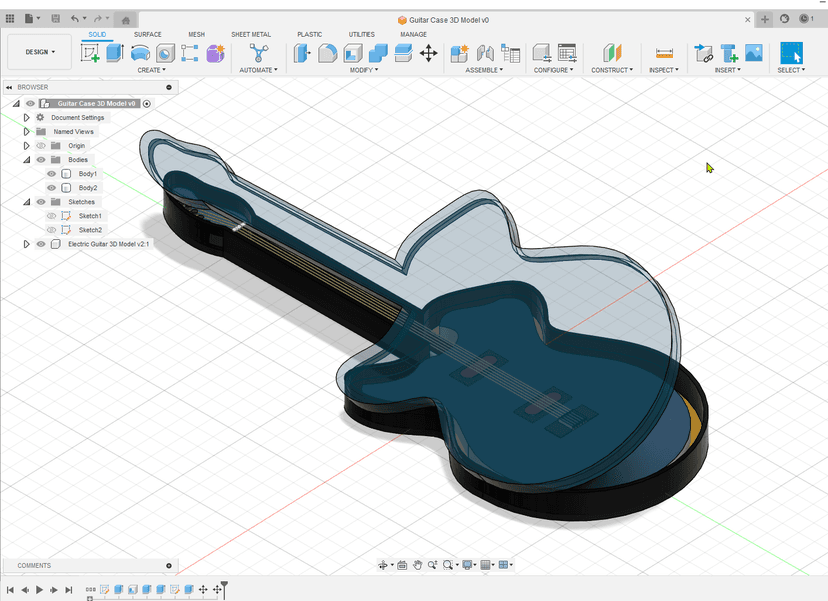The width and height of the screenshot is (828, 601).
Task: Click the Fillet tool in Modify
Action: [327, 53]
